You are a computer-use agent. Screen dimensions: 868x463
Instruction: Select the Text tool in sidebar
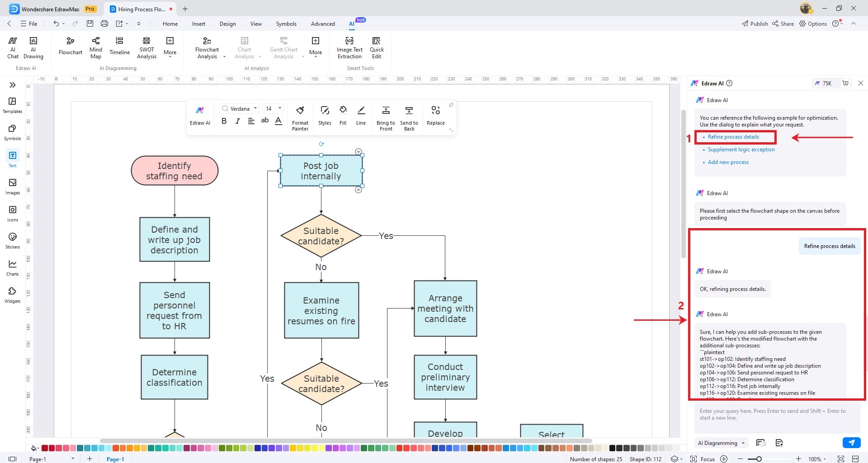[13, 159]
